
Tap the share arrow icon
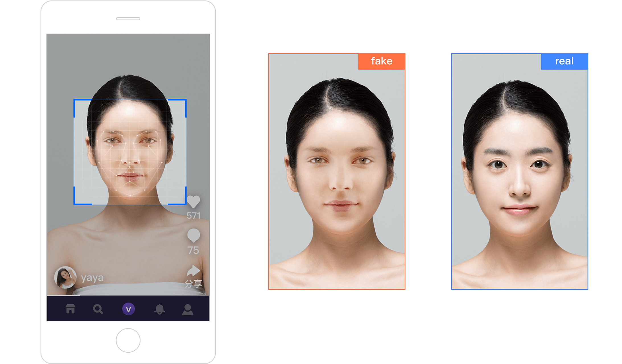(x=193, y=270)
